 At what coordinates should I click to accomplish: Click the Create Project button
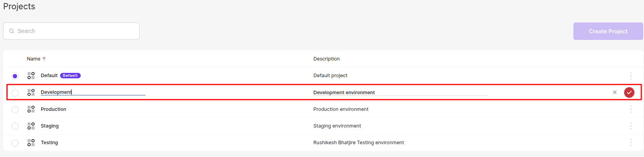pos(608,31)
